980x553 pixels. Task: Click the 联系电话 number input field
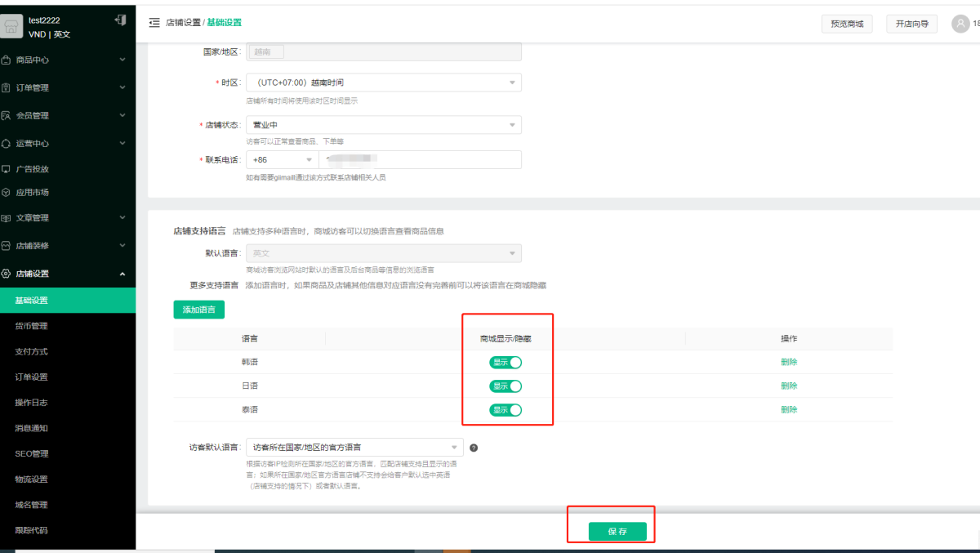[420, 159]
